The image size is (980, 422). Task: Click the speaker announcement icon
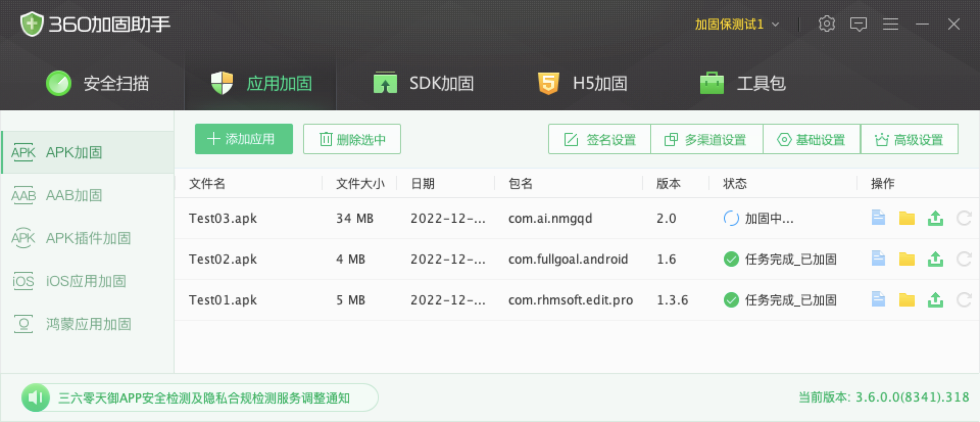35,397
